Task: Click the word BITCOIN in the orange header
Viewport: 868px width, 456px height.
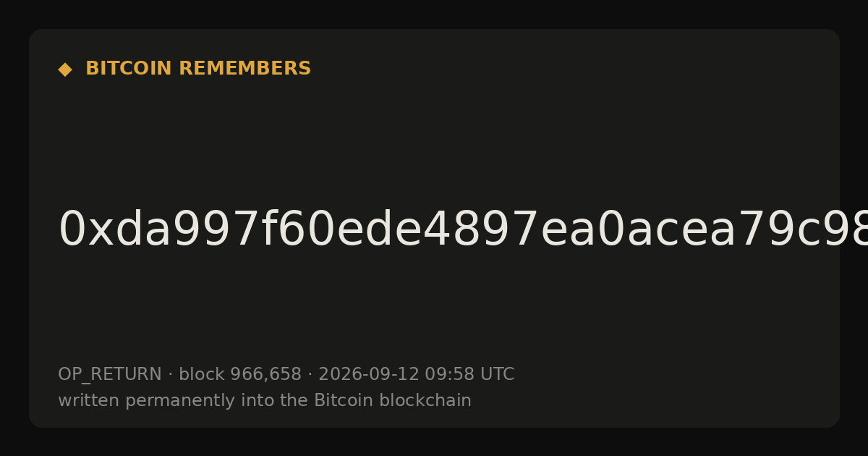Action: pyautogui.click(x=129, y=69)
